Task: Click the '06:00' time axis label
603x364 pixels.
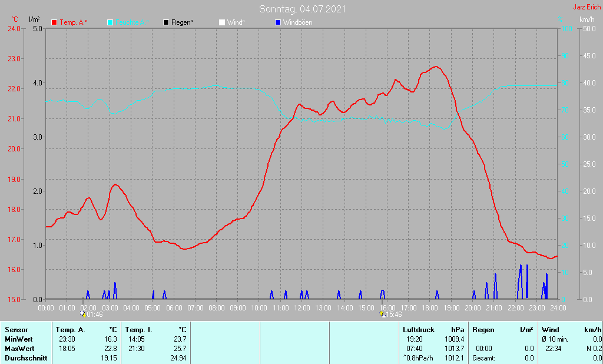Action: [174, 308]
